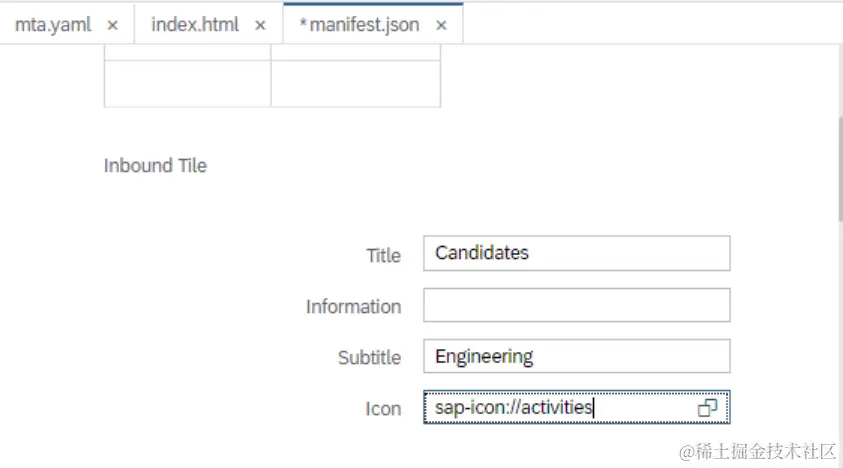
Task: Click the vertical scrollbar thumb
Action: 838,170
